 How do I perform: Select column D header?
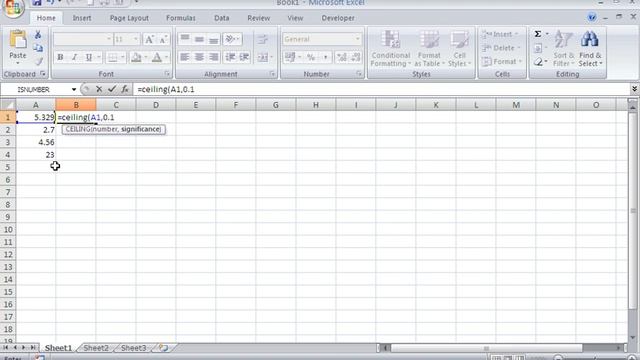[x=156, y=105]
